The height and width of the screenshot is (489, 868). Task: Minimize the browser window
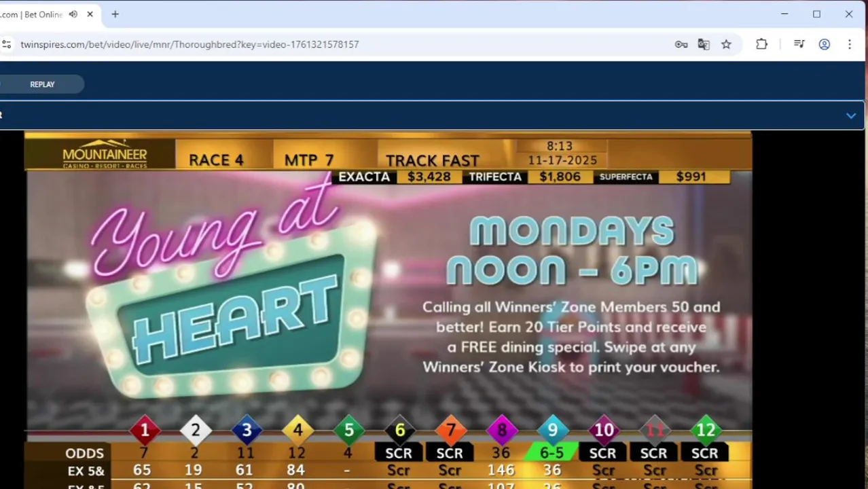tap(784, 14)
